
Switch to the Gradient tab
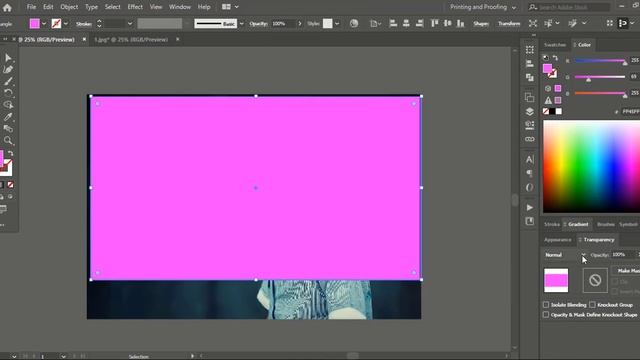click(x=578, y=224)
